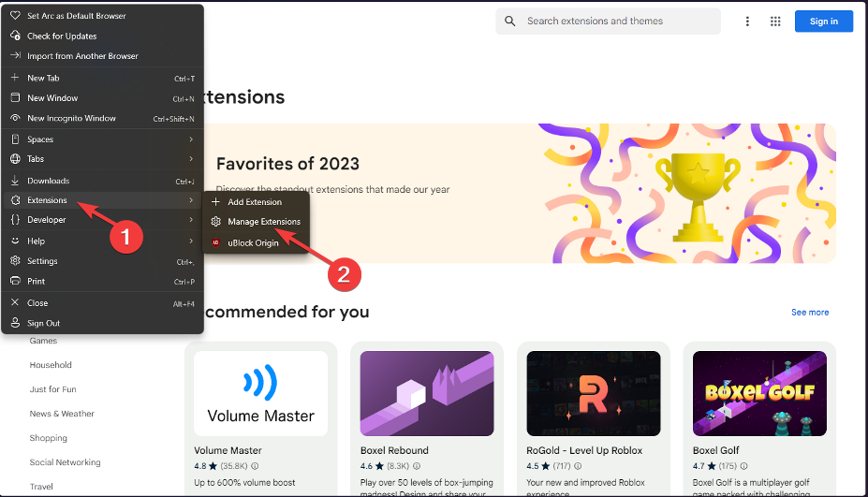Screen dimensions: 868x497
Task: Click the search magnifier icon
Action: [509, 21]
